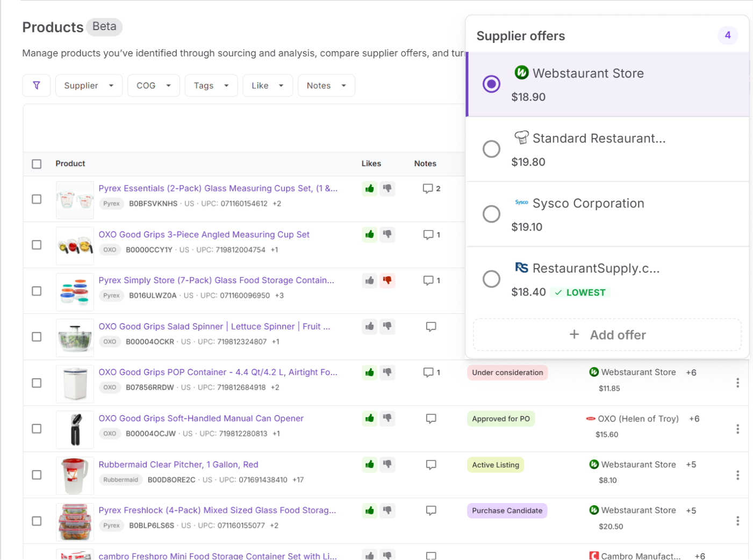Expand the Supplier filter dropdown
The width and height of the screenshot is (753, 560).
coord(89,85)
